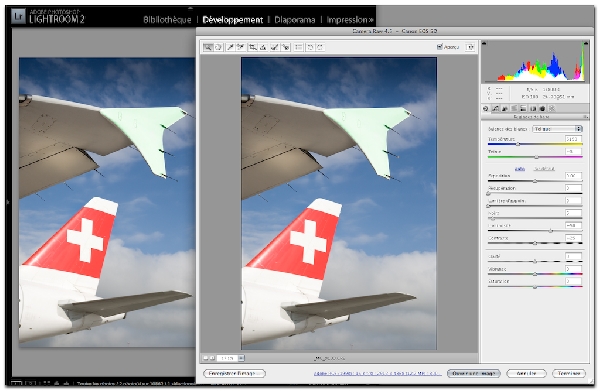Choose the Crop tool
This screenshot has width=600, height=391.
click(253, 47)
